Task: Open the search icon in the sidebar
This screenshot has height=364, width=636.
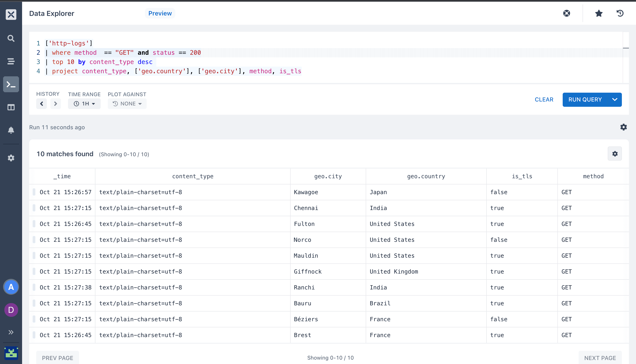Action: tap(11, 38)
